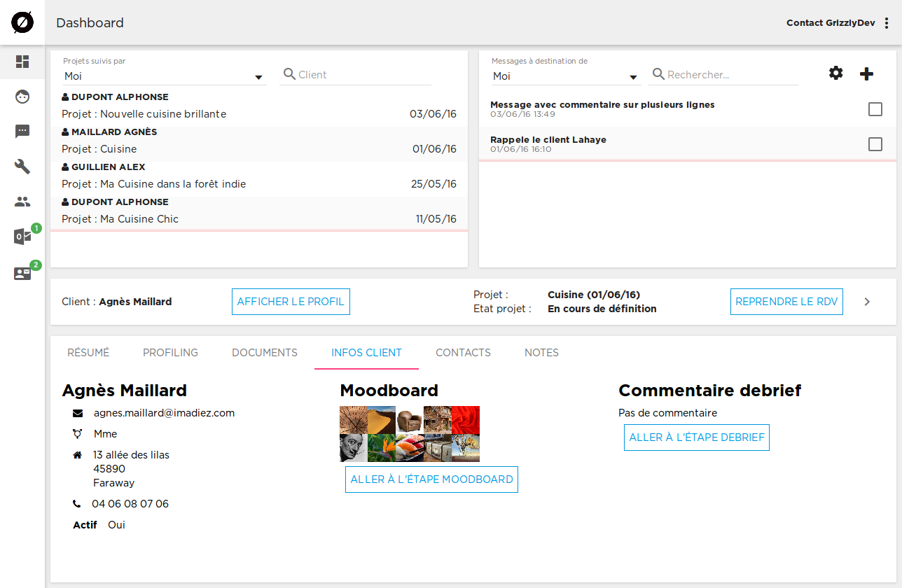Click the Contact GrizzlyDev label
902x588 pixels.
coord(831,23)
